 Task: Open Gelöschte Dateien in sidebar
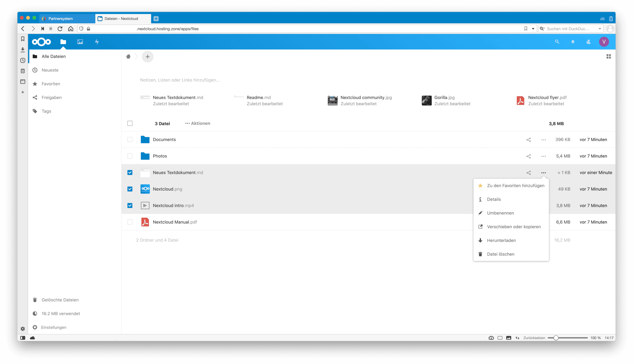click(x=75, y=300)
